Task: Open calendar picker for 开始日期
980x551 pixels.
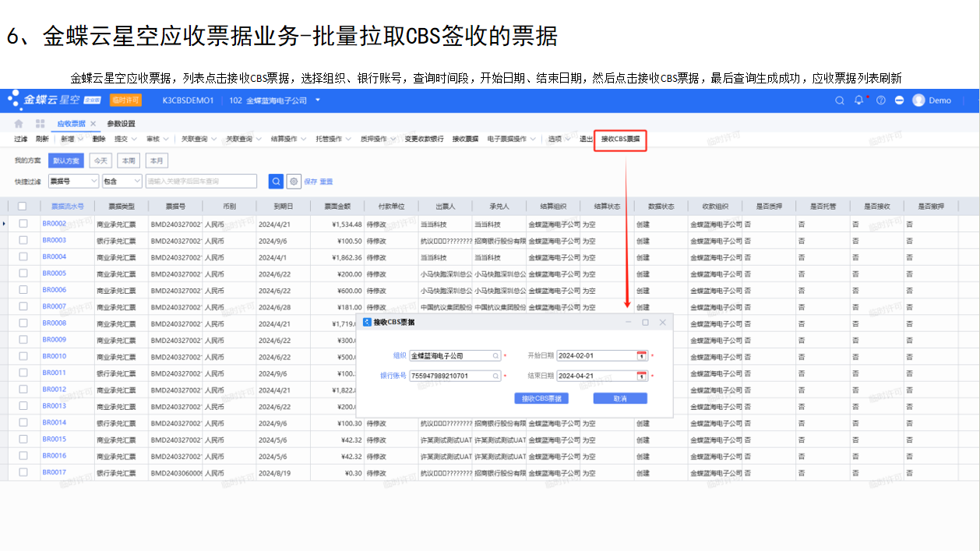Action: [641, 355]
